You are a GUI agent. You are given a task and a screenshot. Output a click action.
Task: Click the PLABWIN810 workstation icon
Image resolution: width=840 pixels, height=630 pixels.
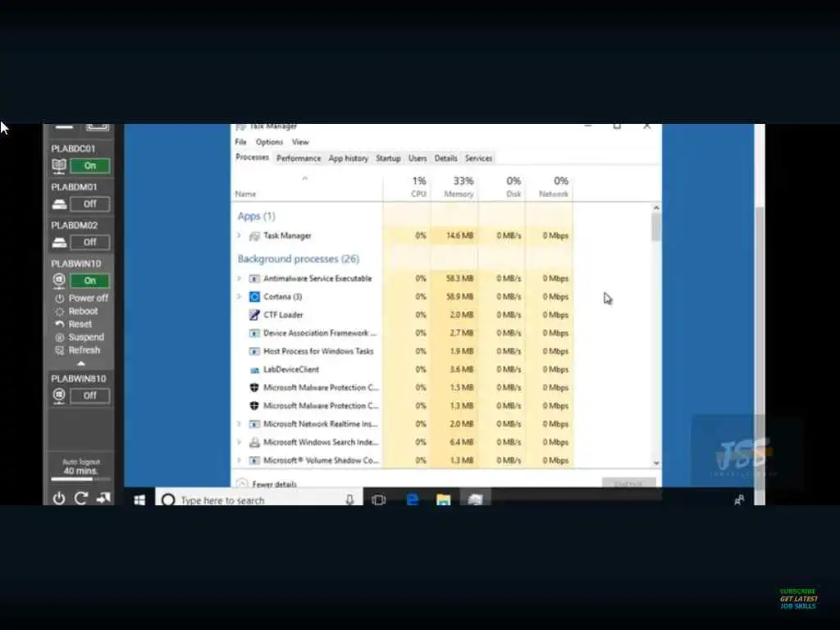coord(59,396)
